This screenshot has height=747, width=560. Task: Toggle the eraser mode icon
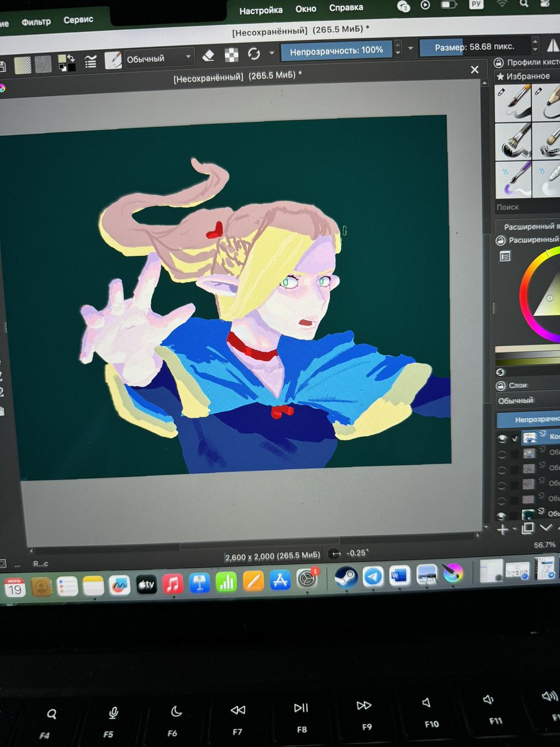209,55
